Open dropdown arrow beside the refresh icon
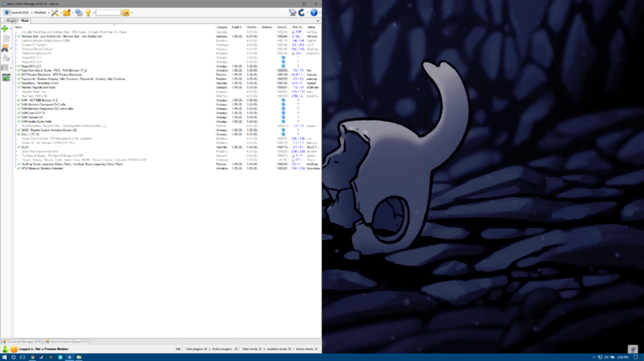Image resolution: width=644 pixels, height=361 pixels. click(x=307, y=13)
